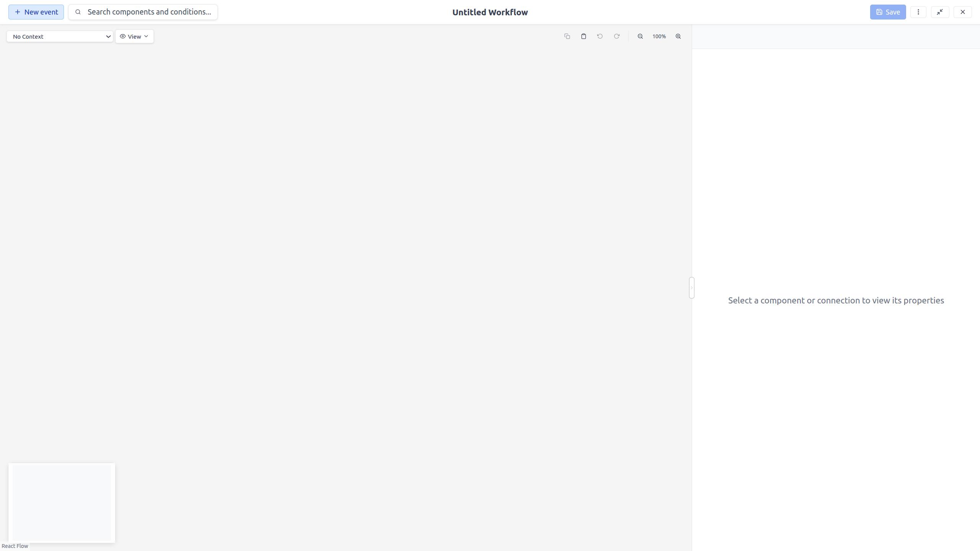Click the Untitled Workflow title
980x551 pixels.
(x=490, y=12)
